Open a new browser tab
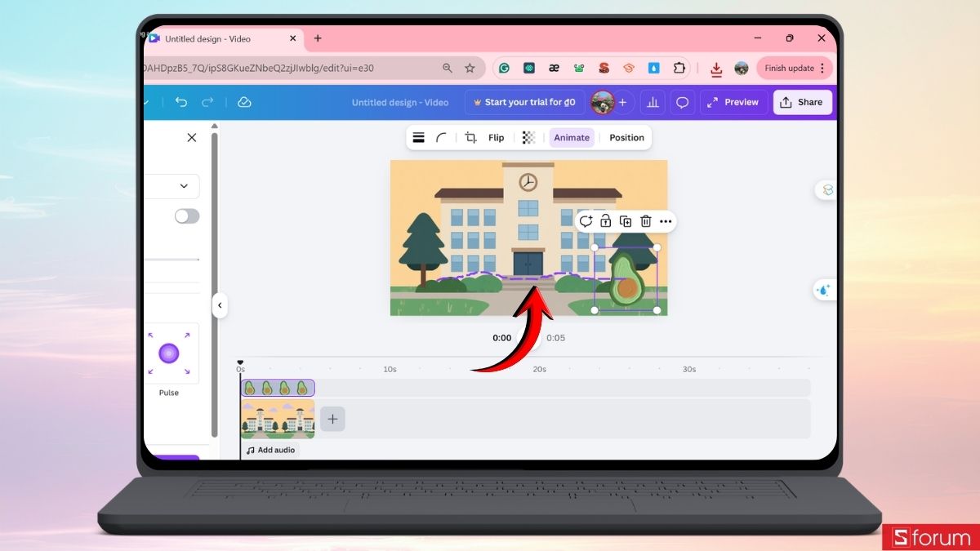The width and height of the screenshot is (980, 551). pos(318,38)
